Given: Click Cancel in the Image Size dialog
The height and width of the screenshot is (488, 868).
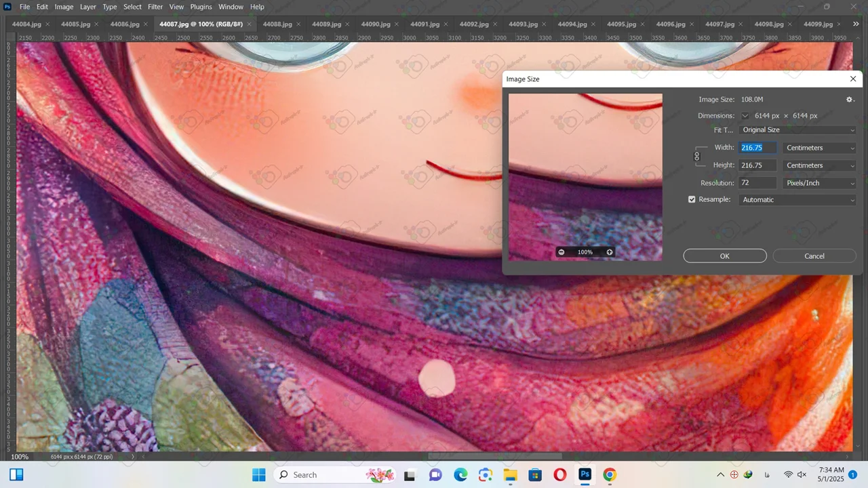Looking at the screenshot, I should pyautogui.click(x=814, y=256).
